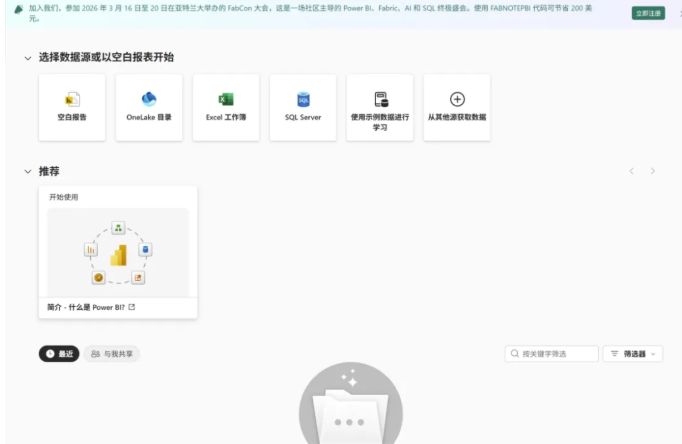Viewport: 682px width, 444px height.
Task: Switch to the 与我共享 tab
Action: click(x=112, y=354)
